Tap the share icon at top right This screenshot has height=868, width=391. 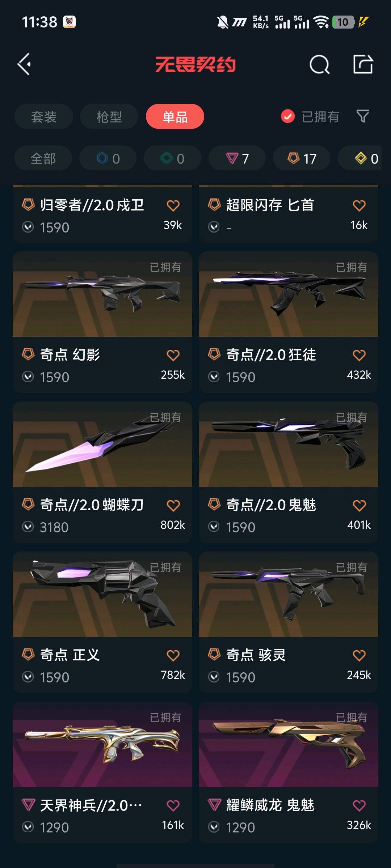[x=363, y=64]
